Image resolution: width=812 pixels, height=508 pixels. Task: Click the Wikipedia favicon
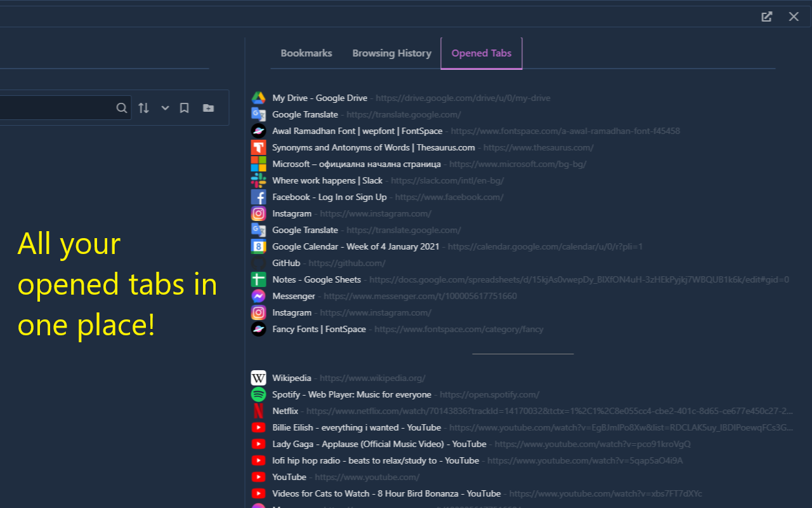pos(258,378)
